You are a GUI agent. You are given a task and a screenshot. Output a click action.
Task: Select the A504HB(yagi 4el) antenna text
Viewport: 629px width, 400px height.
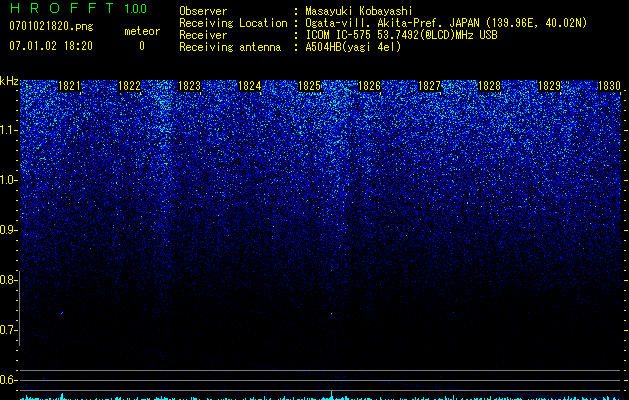tap(353, 47)
